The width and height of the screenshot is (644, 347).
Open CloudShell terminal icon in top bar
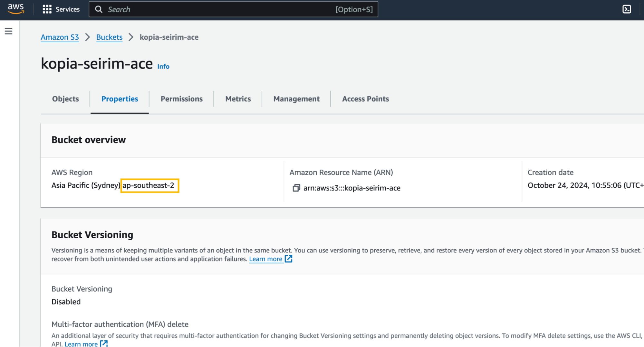pos(627,9)
